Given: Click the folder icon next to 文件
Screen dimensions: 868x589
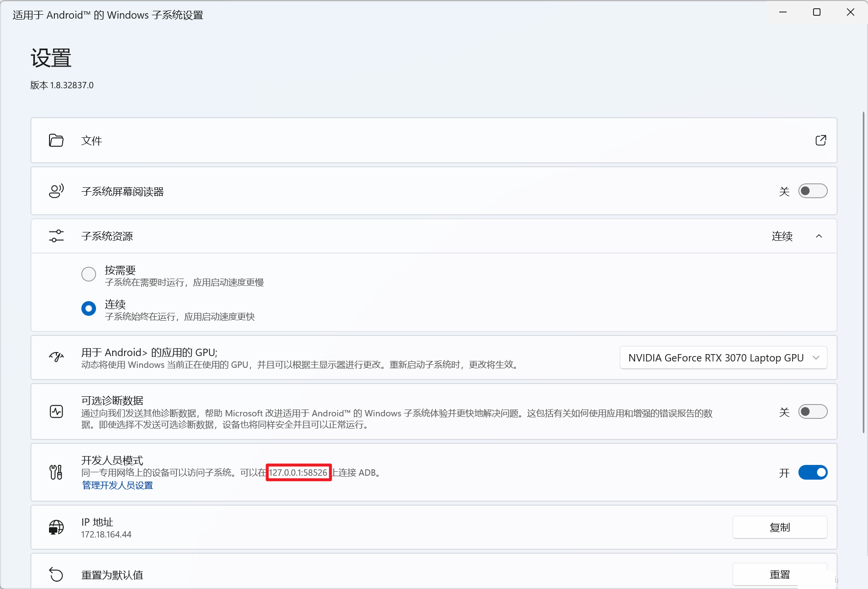Looking at the screenshot, I should click(56, 141).
